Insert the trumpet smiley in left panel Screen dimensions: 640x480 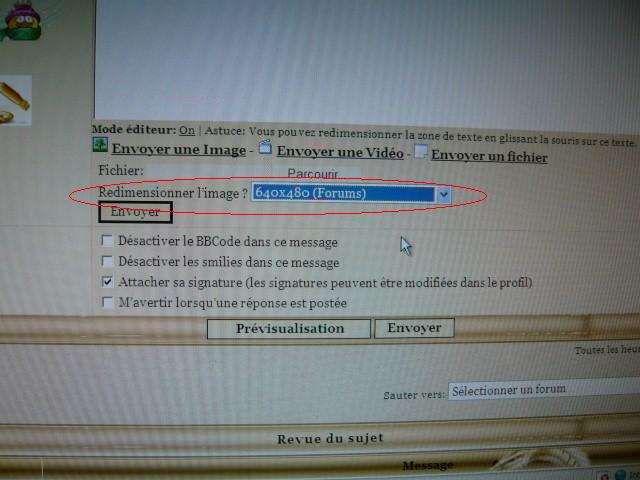point(14,100)
